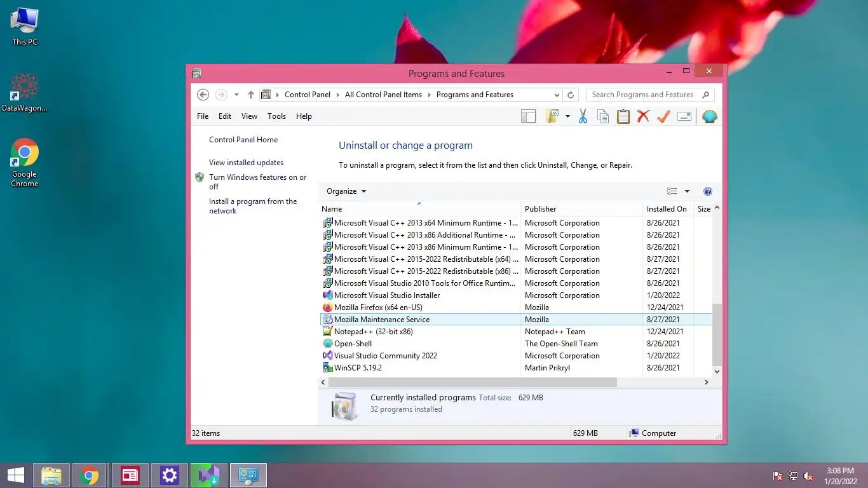Select Visual Studio 2010 Tools for Office entry
Screen dimensions: 868x488
pyautogui.click(x=516, y=283)
